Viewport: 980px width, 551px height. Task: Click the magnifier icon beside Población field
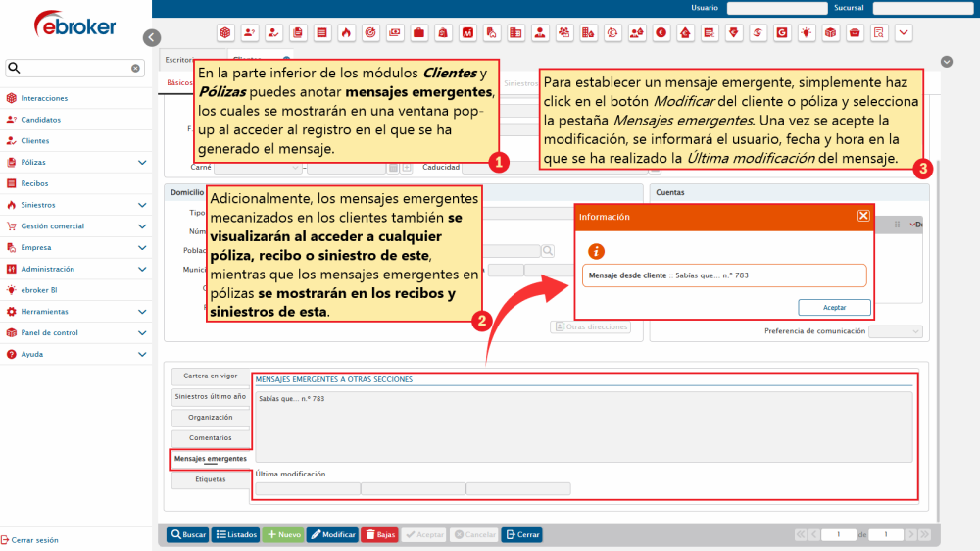548,251
